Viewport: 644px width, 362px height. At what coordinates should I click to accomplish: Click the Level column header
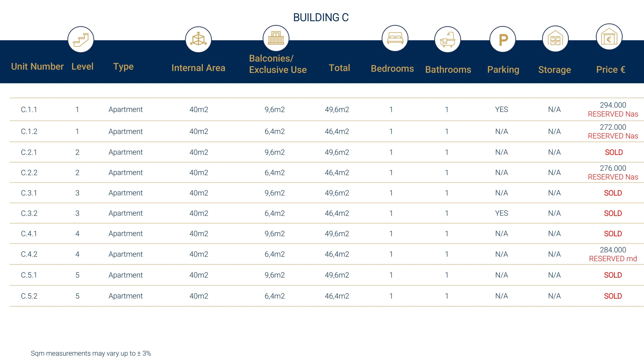(82, 66)
